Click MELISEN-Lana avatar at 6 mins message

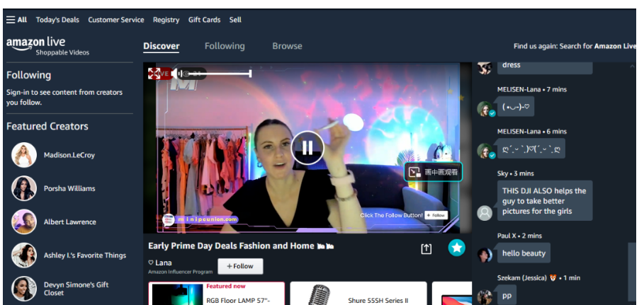pyautogui.click(x=485, y=151)
